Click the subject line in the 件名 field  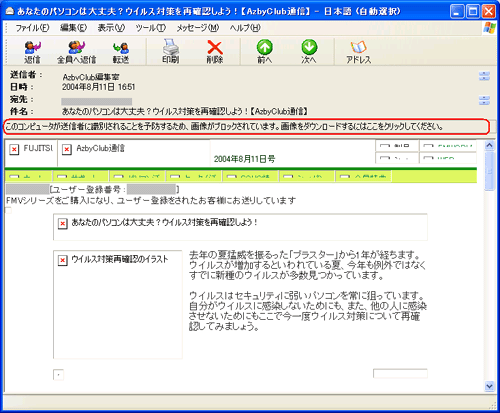[x=185, y=111]
